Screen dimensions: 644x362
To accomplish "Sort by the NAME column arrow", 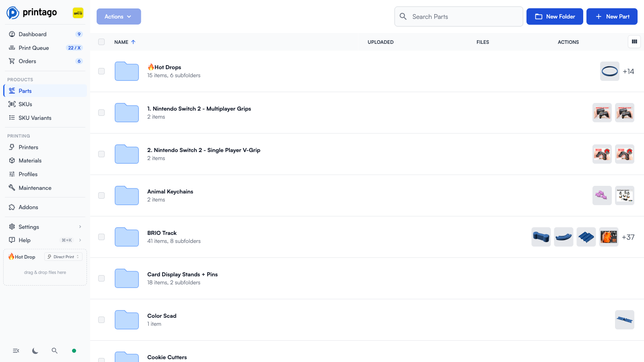I will 133,42.
